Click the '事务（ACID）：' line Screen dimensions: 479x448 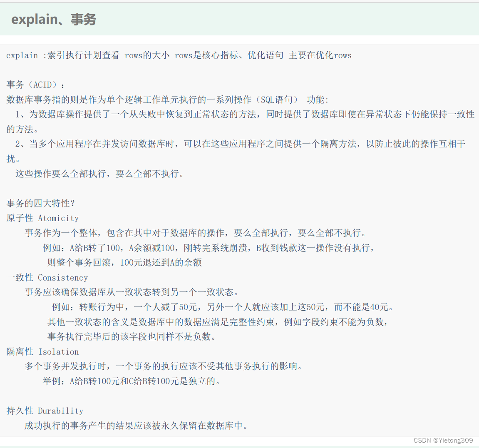tap(36, 85)
